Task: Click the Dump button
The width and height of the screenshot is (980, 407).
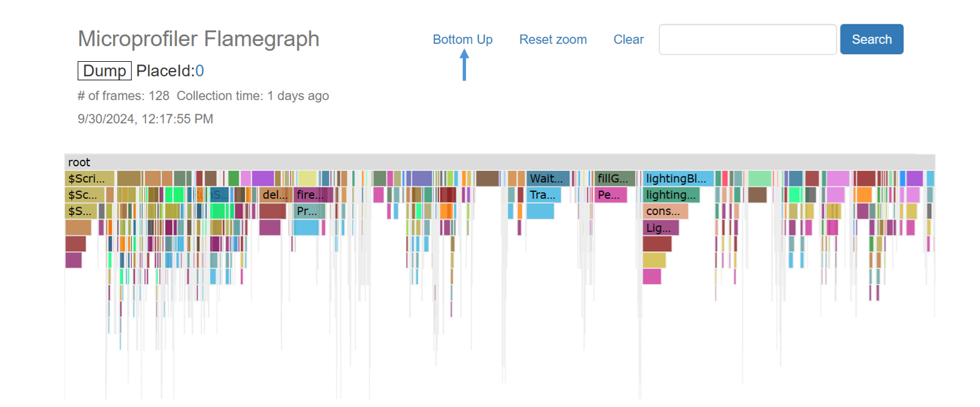Action: click(105, 71)
